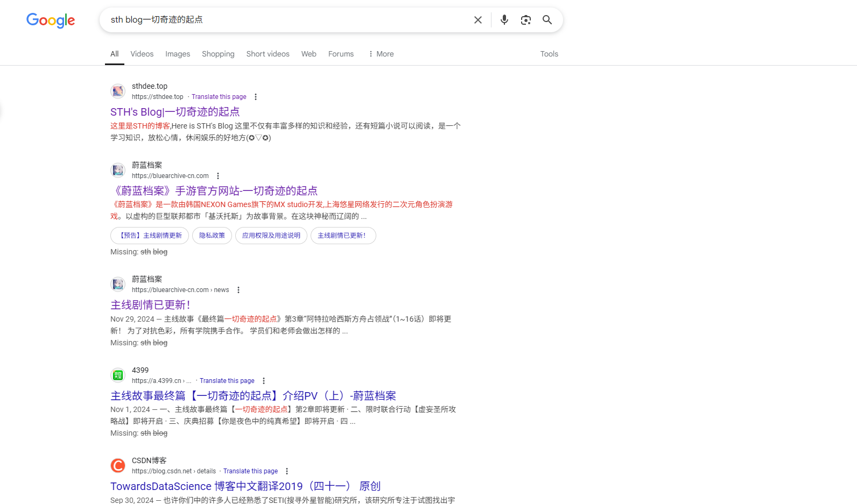This screenshot has width=857, height=504.
Task: Open the Tools options
Action: (x=549, y=54)
